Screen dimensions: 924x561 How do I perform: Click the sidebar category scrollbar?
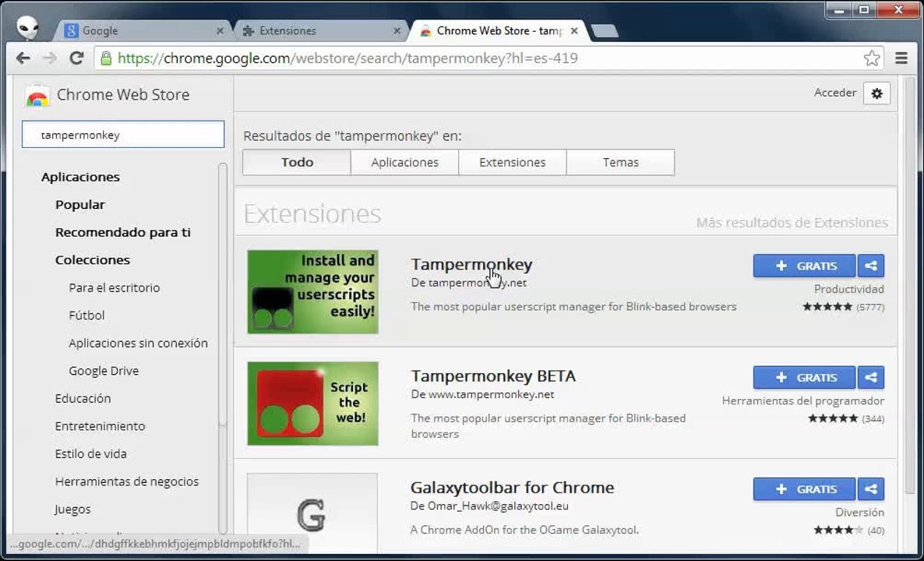[223, 295]
